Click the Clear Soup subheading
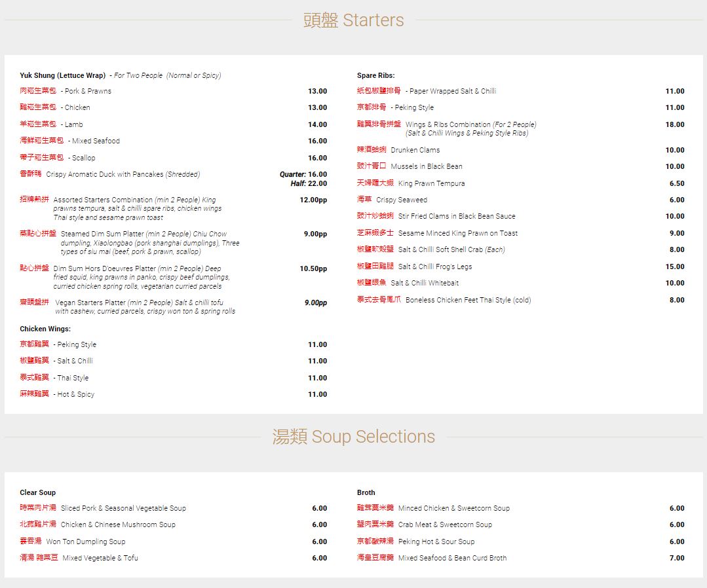Viewport: 707px width, 588px height. click(38, 492)
